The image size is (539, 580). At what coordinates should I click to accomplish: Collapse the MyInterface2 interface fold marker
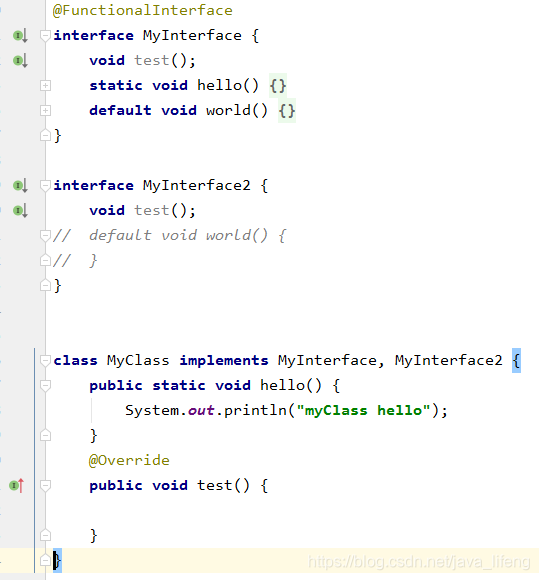pos(45,186)
